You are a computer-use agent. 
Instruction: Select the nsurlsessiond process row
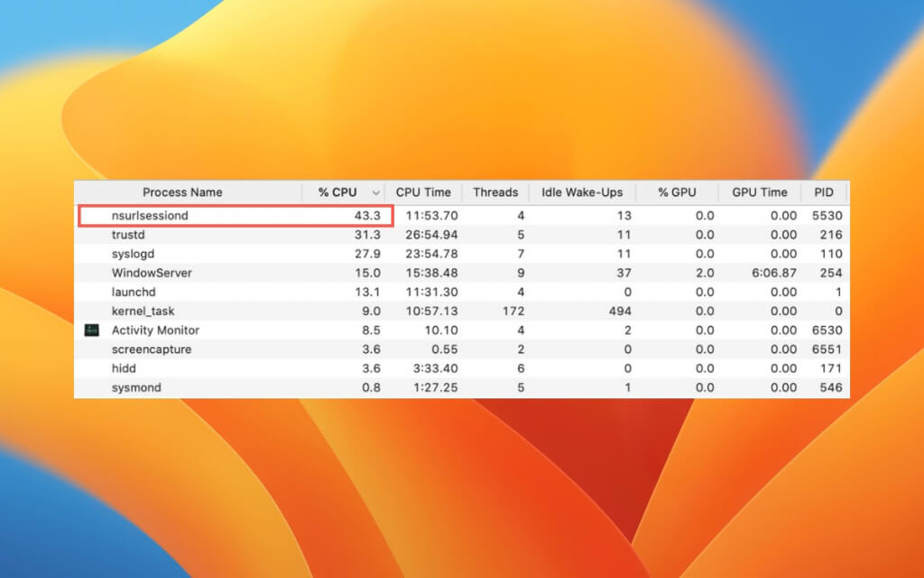(x=461, y=215)
